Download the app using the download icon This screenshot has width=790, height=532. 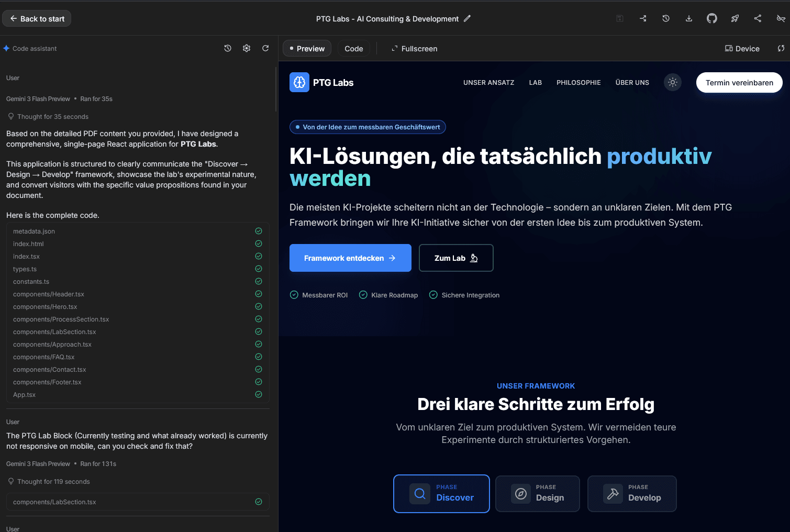(688, 19)
